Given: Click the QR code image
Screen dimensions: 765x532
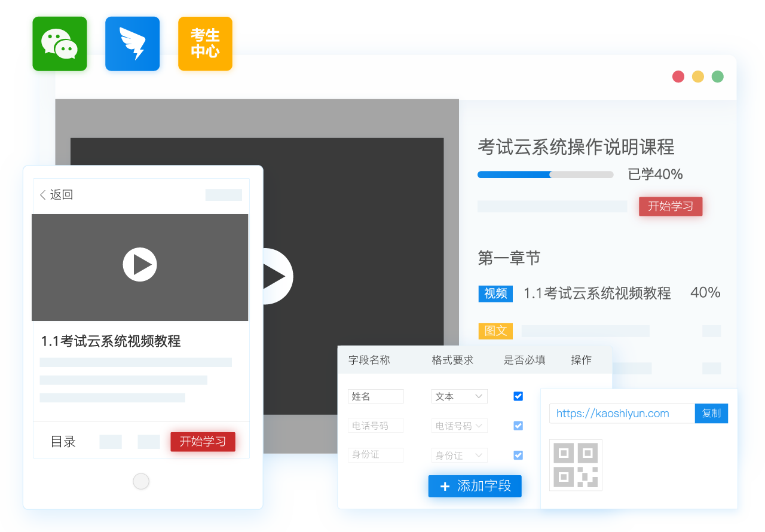Looking at the screenshot, I should click(576, 465).
